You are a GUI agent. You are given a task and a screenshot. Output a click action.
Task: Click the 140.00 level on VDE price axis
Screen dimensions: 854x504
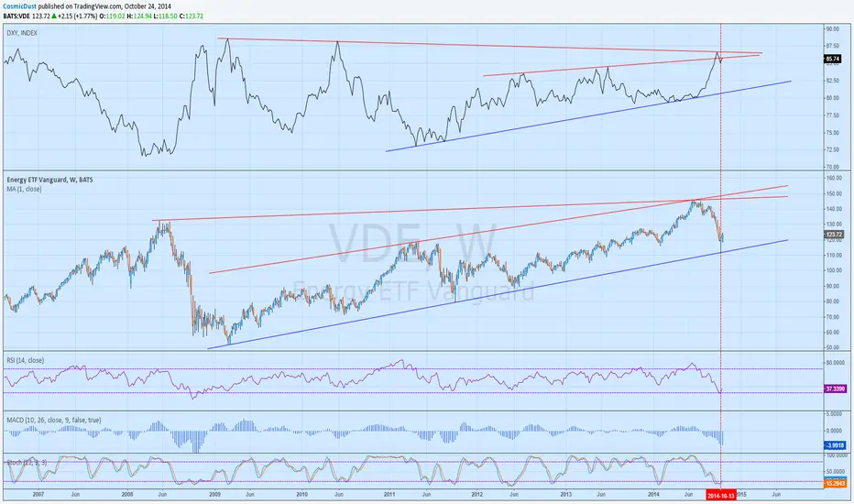pos(834,209)
